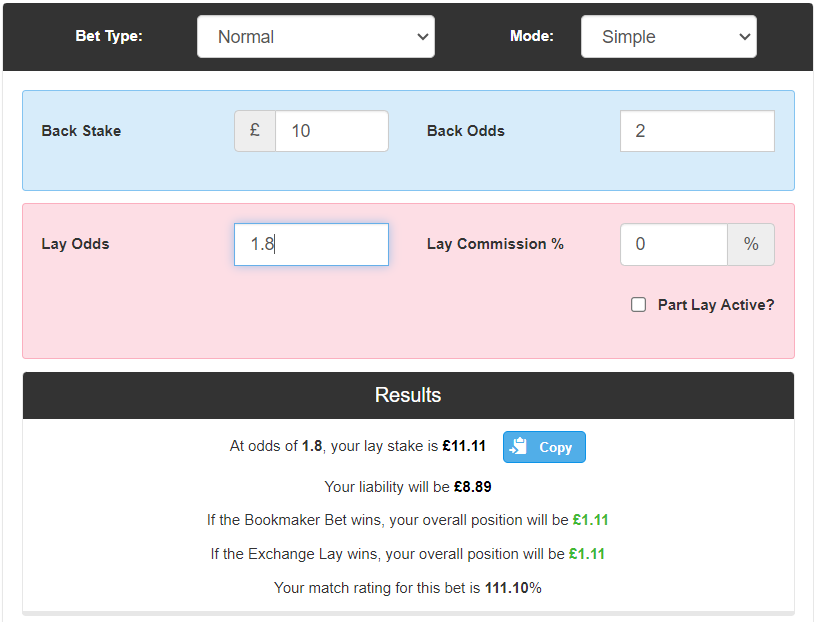Focus the Back Stake input field

(x=331, y=131)
